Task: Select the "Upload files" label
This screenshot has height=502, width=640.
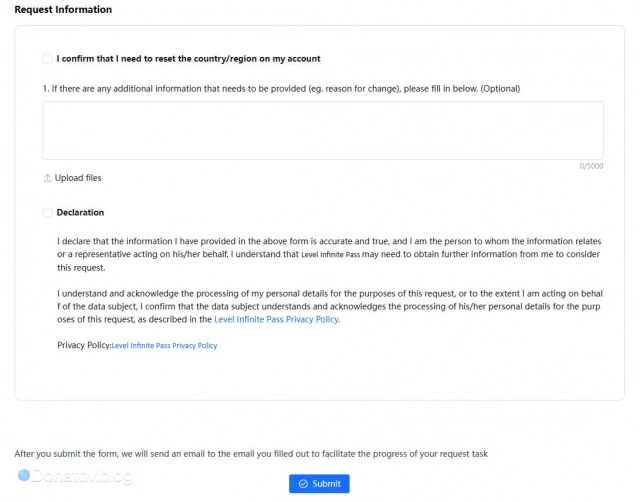Action: point(78,178)
